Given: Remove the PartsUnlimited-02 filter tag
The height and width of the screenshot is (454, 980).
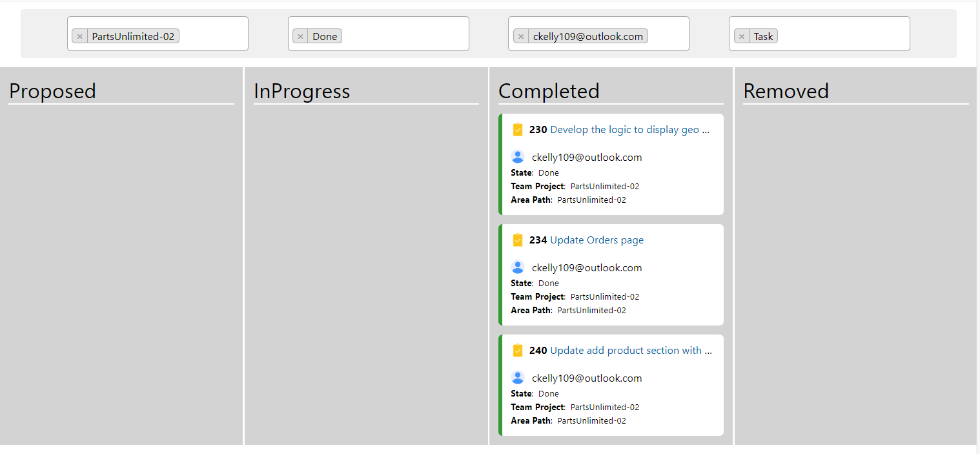Looking at the screenshot, I should pyautogui.click(x=80, y=37).
